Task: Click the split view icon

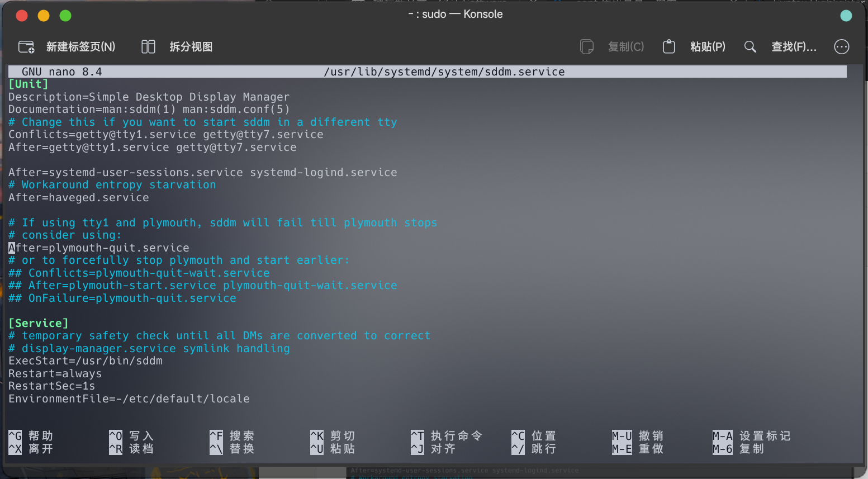Action: [148, 47]
